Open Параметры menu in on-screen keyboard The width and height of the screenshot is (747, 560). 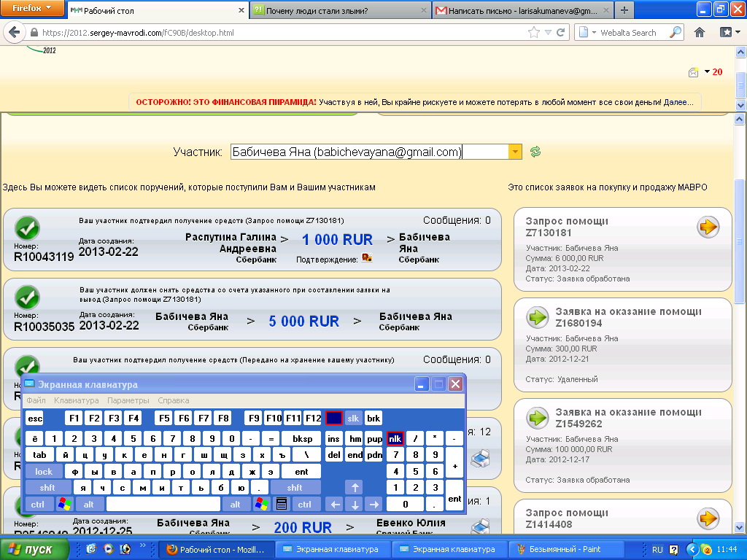128,400
